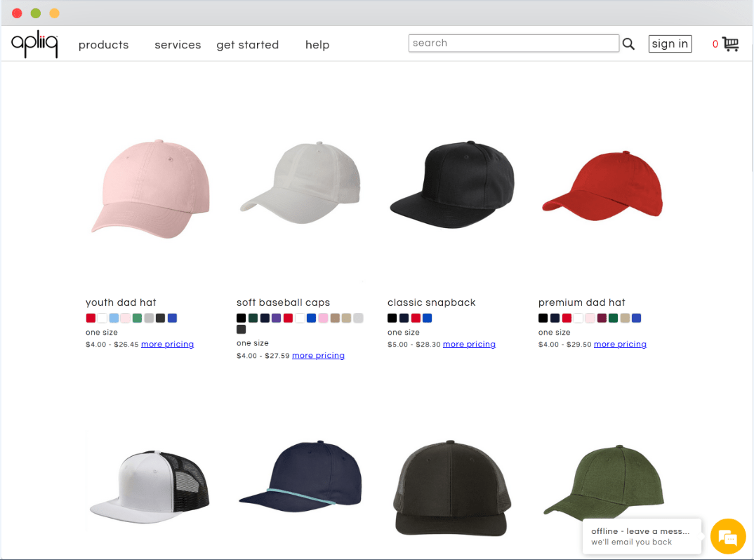
Task: Click the red premium dad hat image
Action: (x=602, y=185)
